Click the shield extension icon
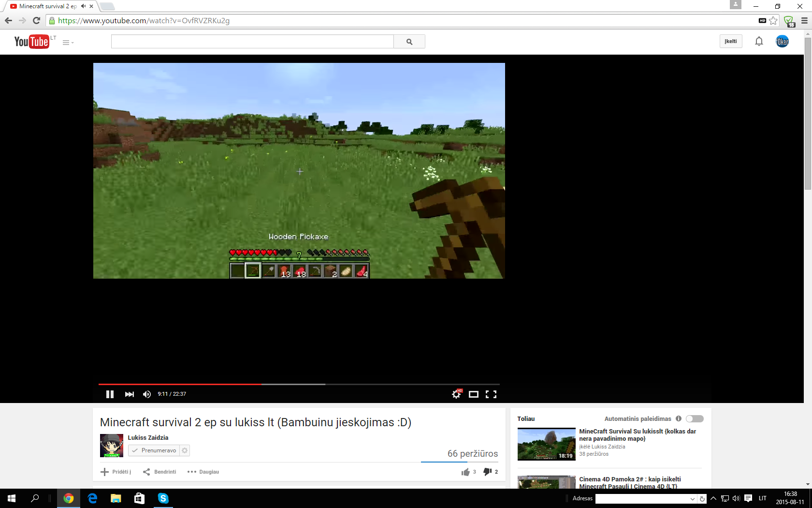 pyautogui.click(x=789, y=21)
